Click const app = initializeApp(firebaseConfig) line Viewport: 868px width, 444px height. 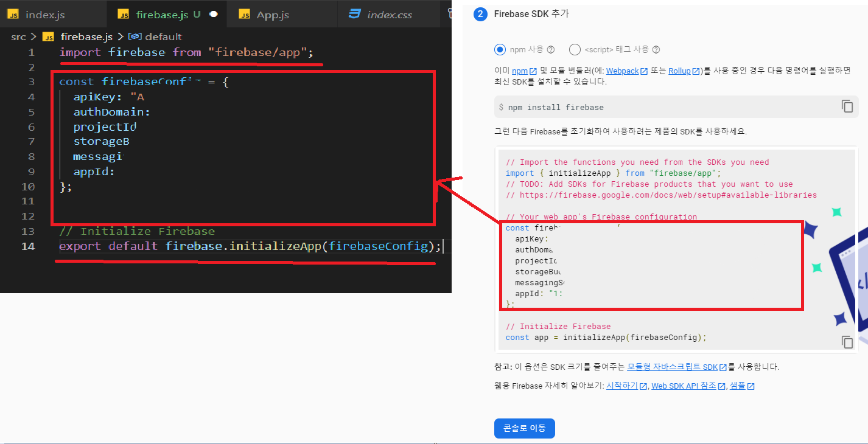[606, 337]
